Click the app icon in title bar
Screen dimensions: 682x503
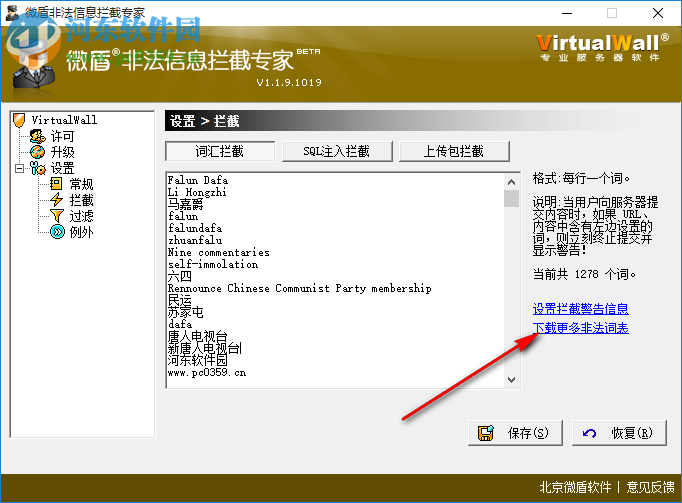[12, 13]
